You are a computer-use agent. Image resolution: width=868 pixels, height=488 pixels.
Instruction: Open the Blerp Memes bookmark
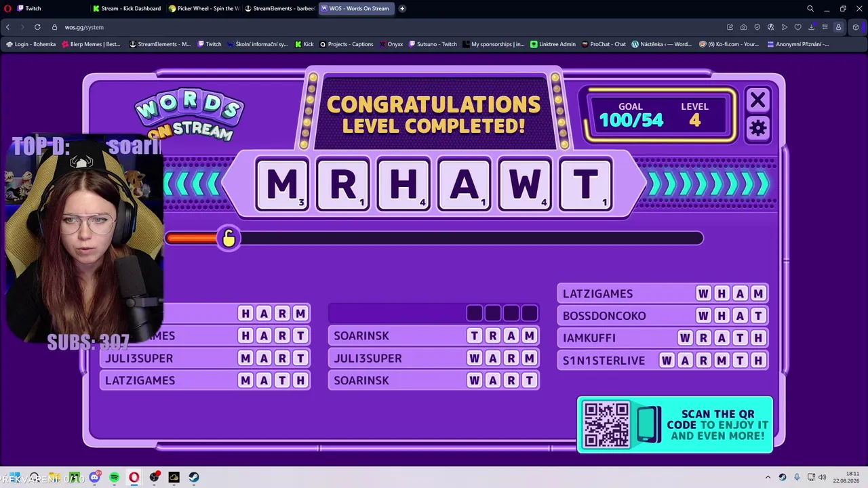pyautogui.click(x=90, y=44)
